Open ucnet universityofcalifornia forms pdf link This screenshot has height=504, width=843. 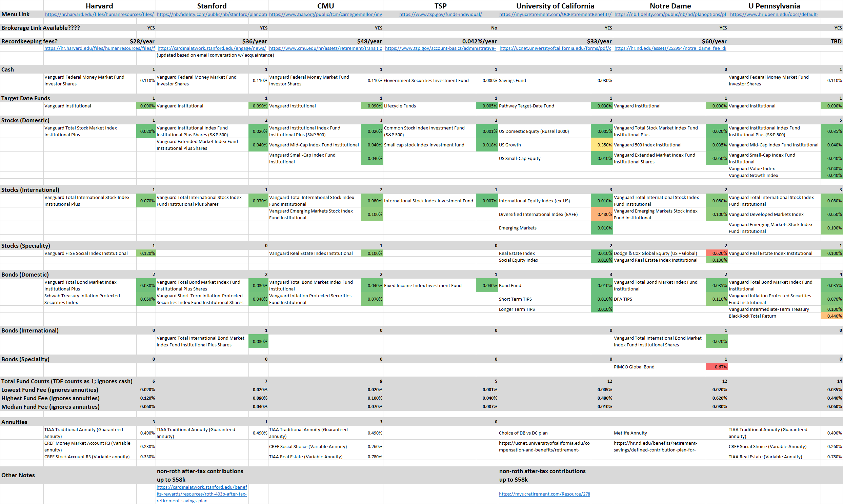pos(555,48)
